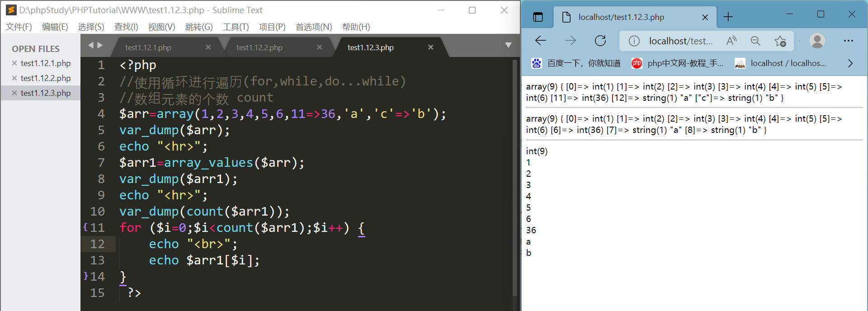Click line number 12 in the gutter
Viewport: 868px width, 311px height.
[97, 244]
